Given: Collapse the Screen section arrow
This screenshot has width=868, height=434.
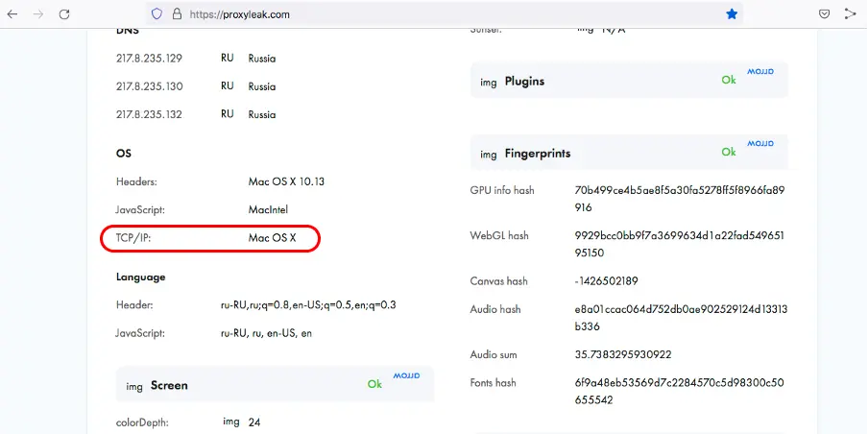Looking at the screenshot, I should (406, 375).
